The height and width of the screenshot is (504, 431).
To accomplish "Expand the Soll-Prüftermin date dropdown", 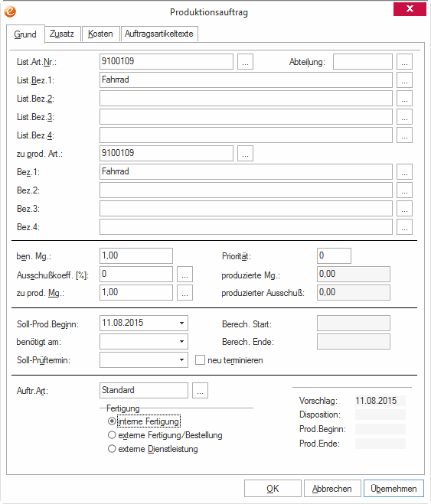I will tap(181, 359).
